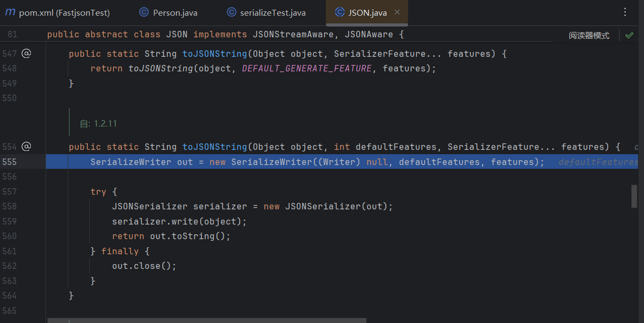
Task: Click the @ gutter icon on line 547
Action: tap(26, 54)
